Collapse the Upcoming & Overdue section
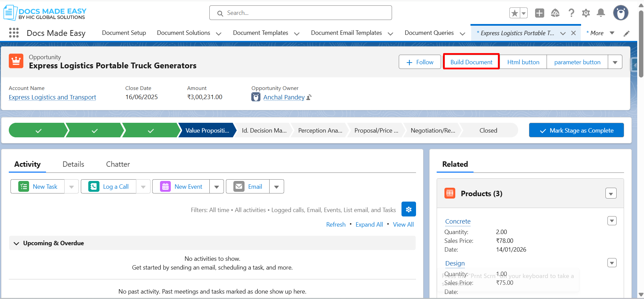 click(x=16, y=243)
